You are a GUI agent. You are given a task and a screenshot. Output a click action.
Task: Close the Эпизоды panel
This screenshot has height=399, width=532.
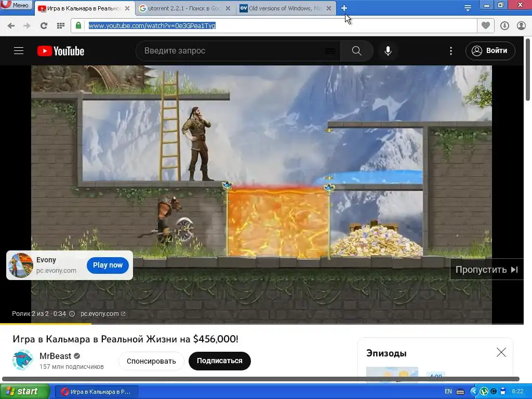(501, 353)
